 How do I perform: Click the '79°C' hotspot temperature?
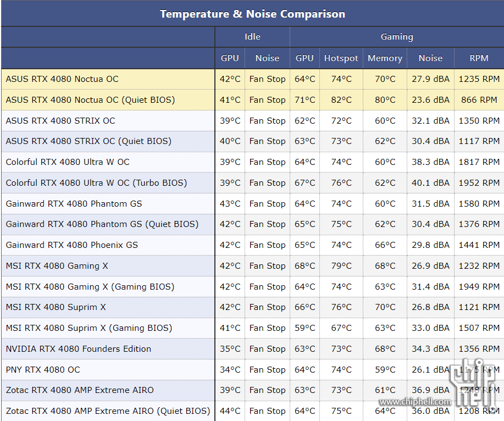(341, 266)
